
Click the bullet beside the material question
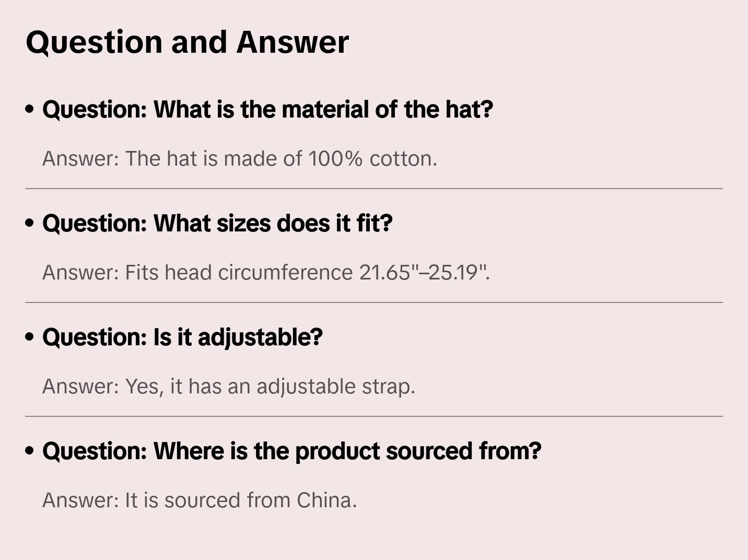pos(30,109)
